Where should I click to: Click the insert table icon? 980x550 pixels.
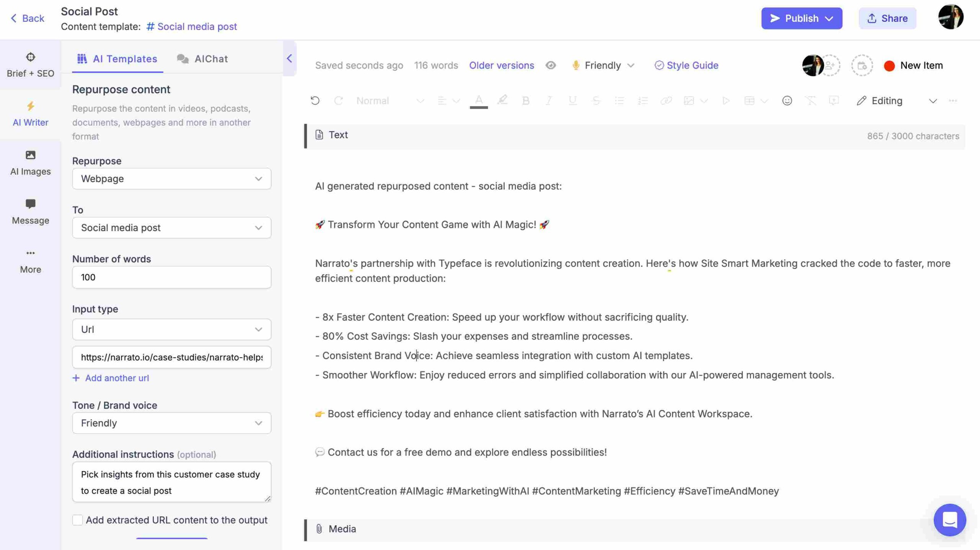click(x=749, y=100)
